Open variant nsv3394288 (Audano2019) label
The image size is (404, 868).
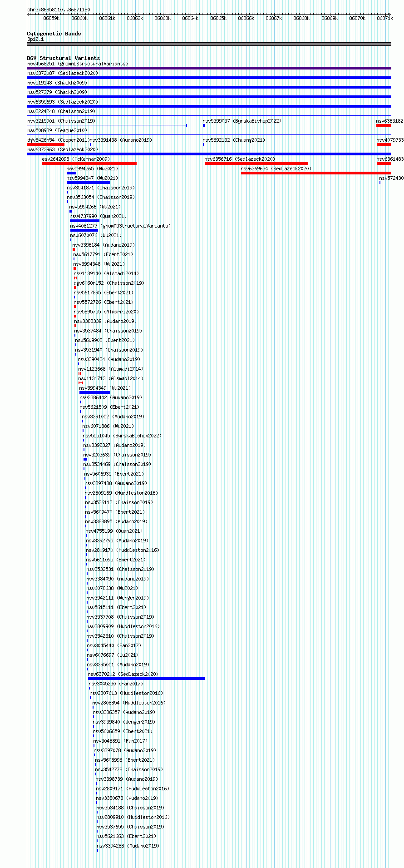[x=128, y=846]
